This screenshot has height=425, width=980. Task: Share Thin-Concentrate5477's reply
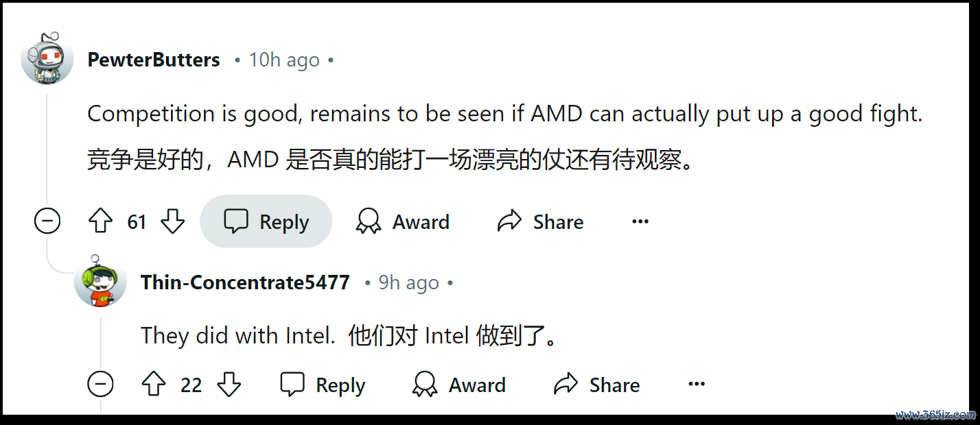click(x=597, y=385)
